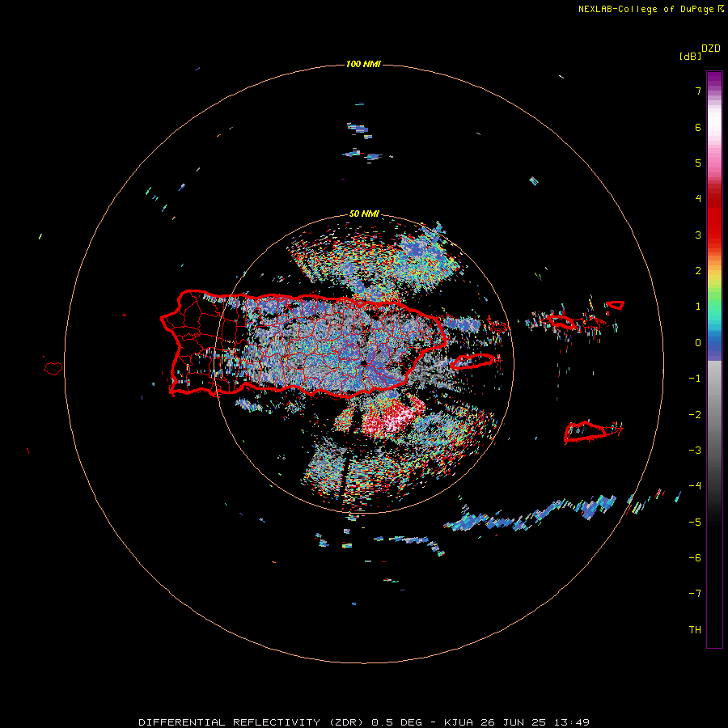Click the 0 tick label on color scale
Screen dimensions: 728x728
point(698,343)
